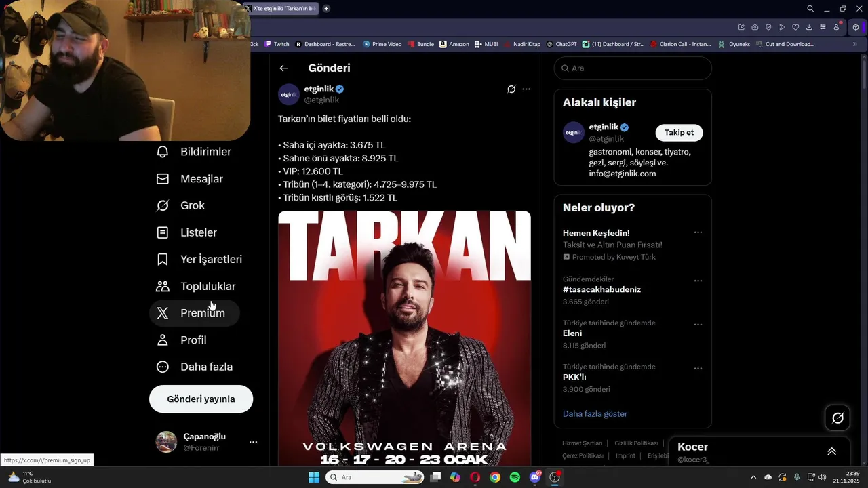Open Listeler in the sidebar
Screen dimensions: 868x488
(186, 232)
